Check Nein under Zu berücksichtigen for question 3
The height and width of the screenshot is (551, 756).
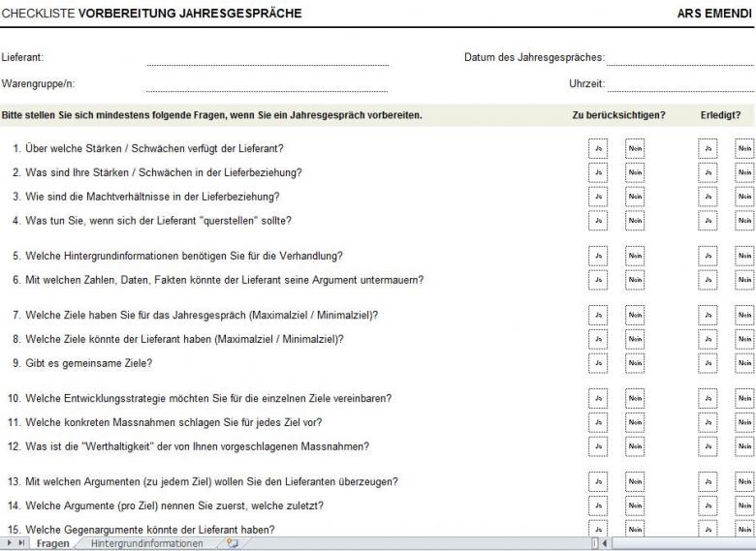pyautogui.click(x=635, y=197)
